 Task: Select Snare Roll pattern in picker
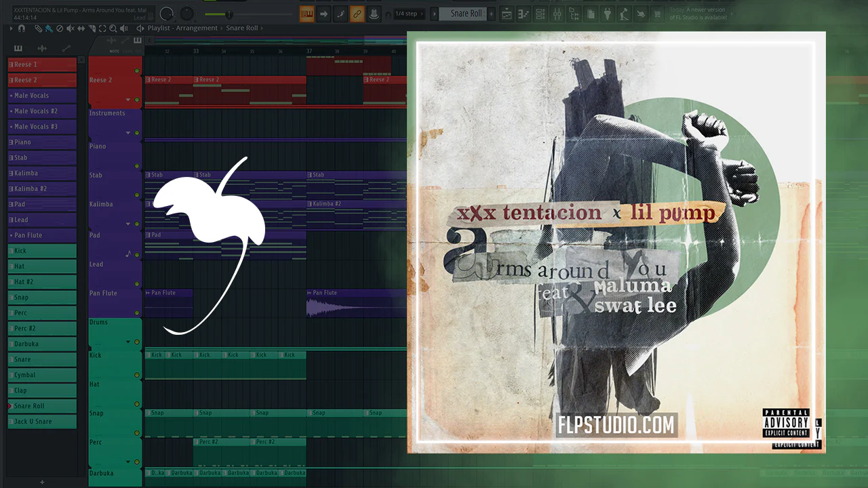[x=42, y=406]
